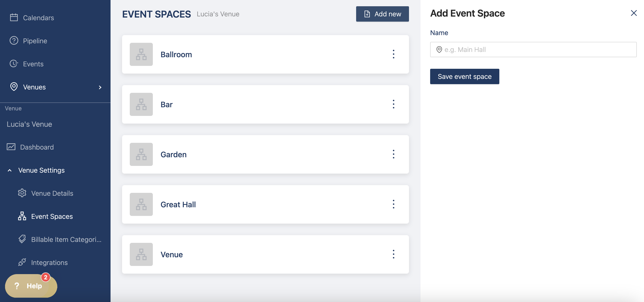Collapse the Venue Settings section

coord(10,170)
